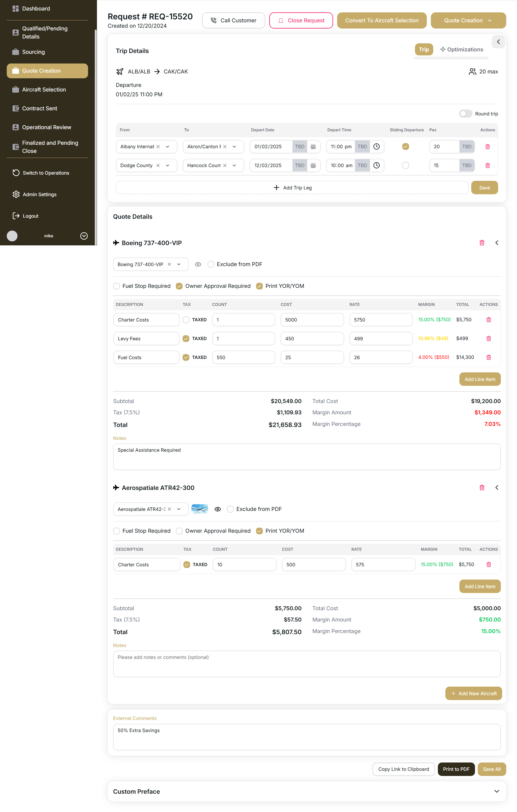Click Copy Link to Clipboard
Image resolution: width=517 pixels, height=812 pixels.
point(403,769)
